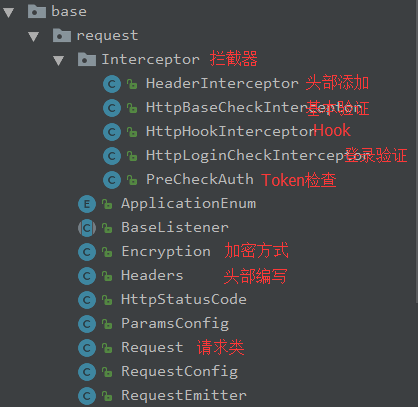The image size is (418, 407).
Task: Collapse the Interceptor folder arrow
Action: pos(59,60)
